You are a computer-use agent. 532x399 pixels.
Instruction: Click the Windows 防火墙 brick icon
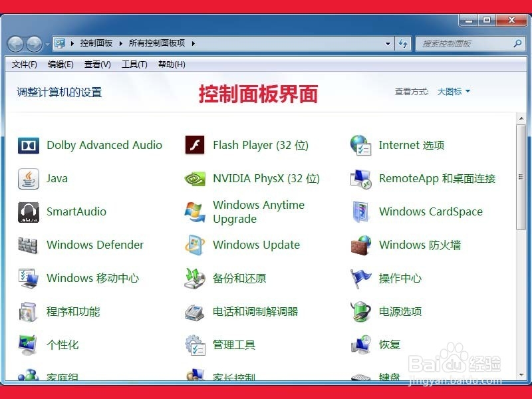click(360, 245)
